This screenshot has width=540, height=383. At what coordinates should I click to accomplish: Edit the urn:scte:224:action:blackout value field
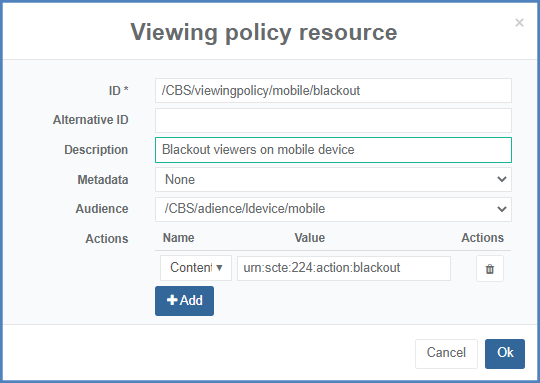(344, 268)
